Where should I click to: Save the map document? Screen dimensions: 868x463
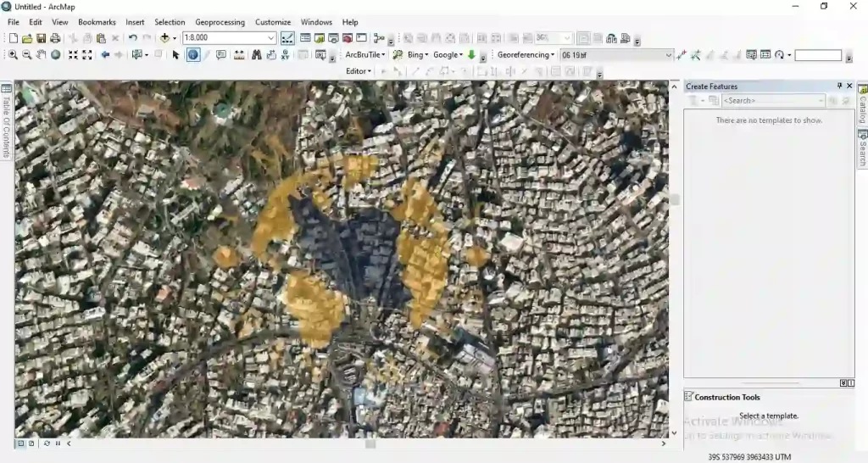tap(41, 38)
